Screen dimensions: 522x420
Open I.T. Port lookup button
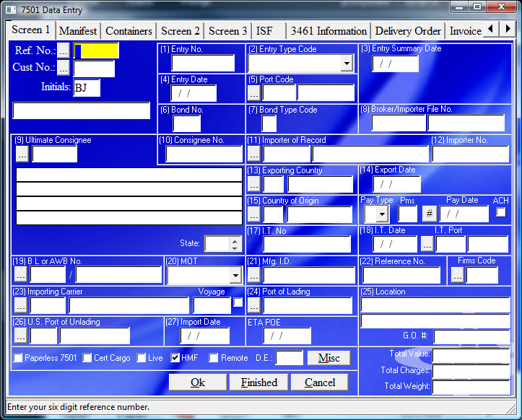point(427,244)
